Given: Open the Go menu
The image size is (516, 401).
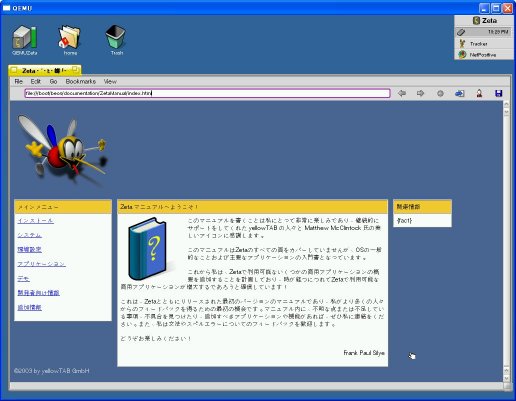Looking at the screenshot, I should (53, 81).
